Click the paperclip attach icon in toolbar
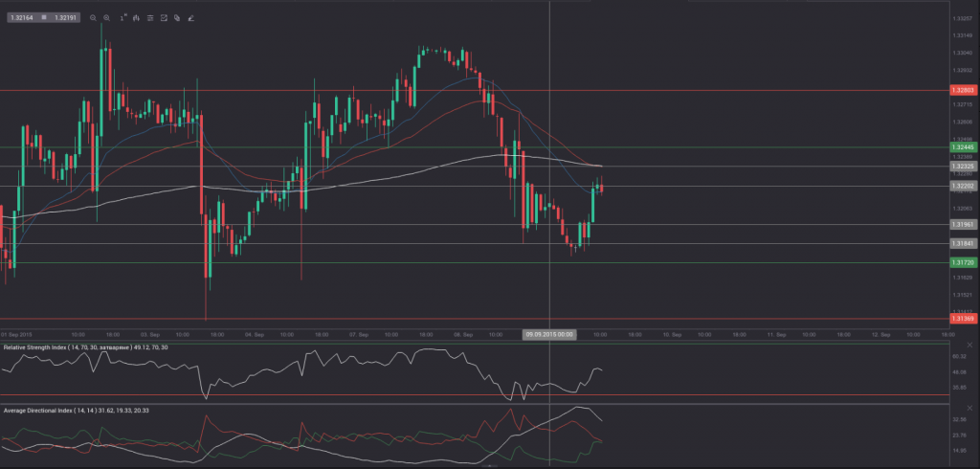 (177, 18)
